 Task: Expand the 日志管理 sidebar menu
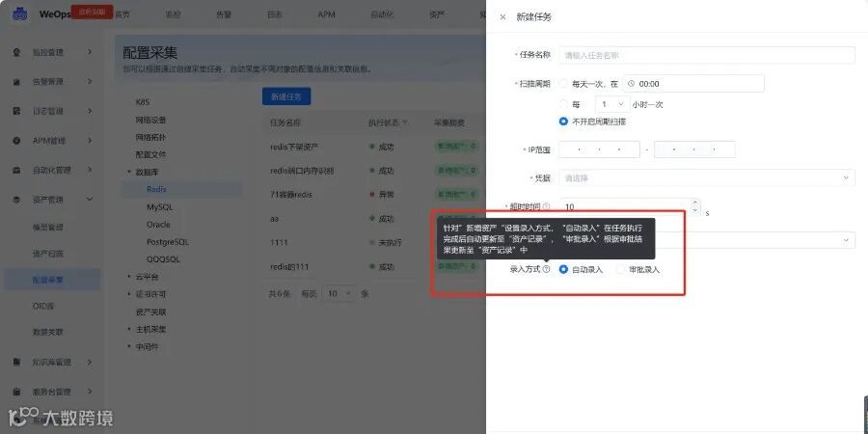(90, 111)
